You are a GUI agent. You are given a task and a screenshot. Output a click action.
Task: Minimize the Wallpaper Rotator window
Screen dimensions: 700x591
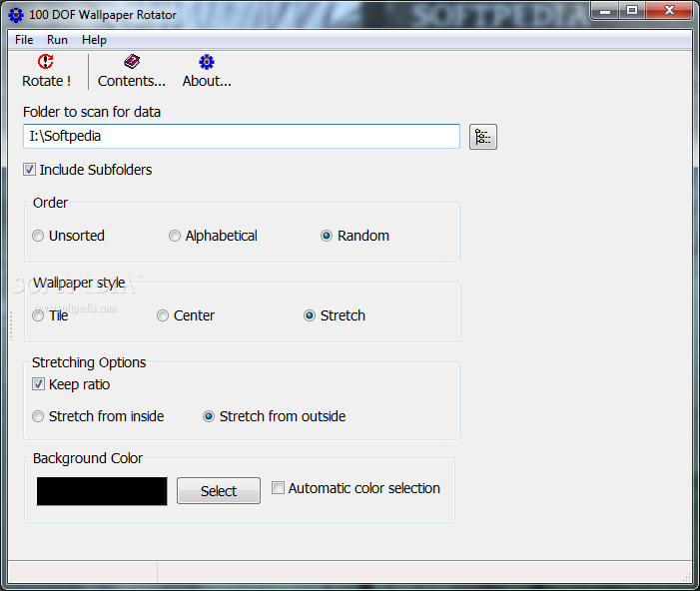point(605,11)
